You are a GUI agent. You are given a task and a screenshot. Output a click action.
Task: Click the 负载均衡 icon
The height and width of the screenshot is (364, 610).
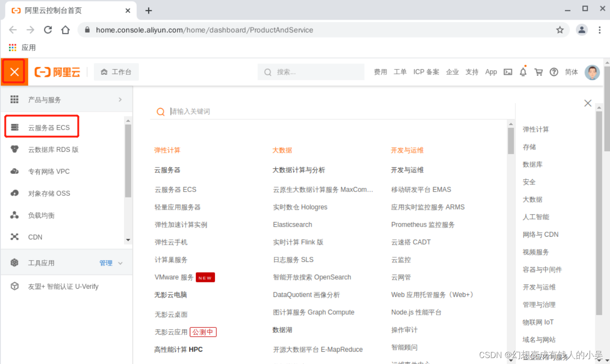point(15,215)
